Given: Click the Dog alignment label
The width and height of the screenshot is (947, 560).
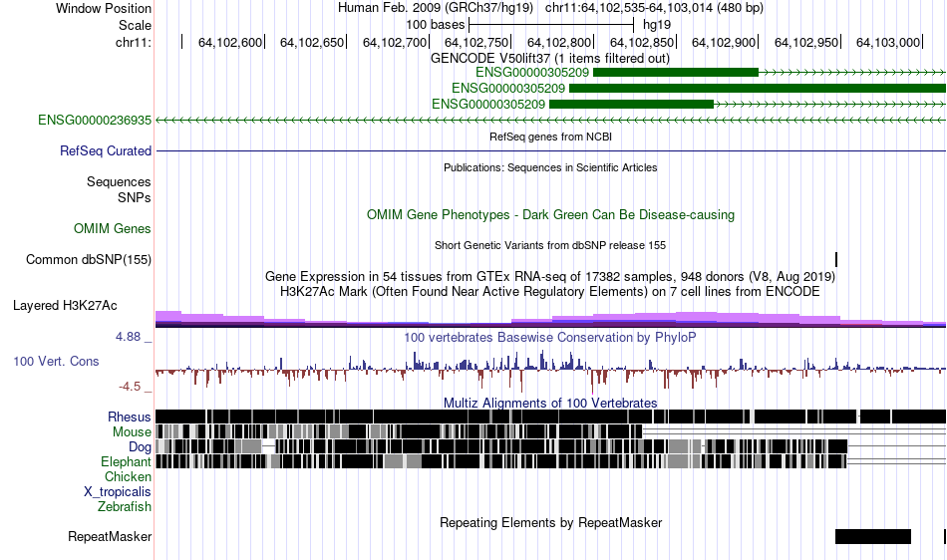Looking at the screenshot, I should click(140, 446).
